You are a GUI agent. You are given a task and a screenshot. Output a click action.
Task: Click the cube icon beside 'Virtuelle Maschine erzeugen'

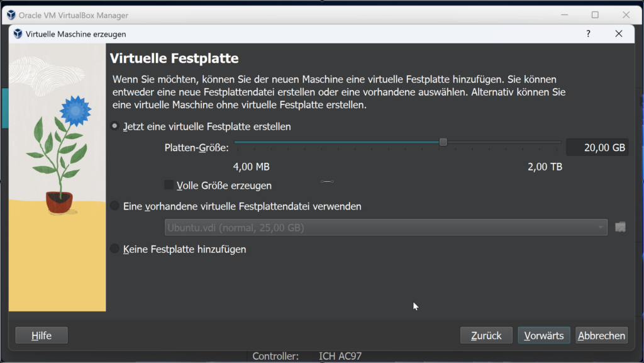(18, 34)
